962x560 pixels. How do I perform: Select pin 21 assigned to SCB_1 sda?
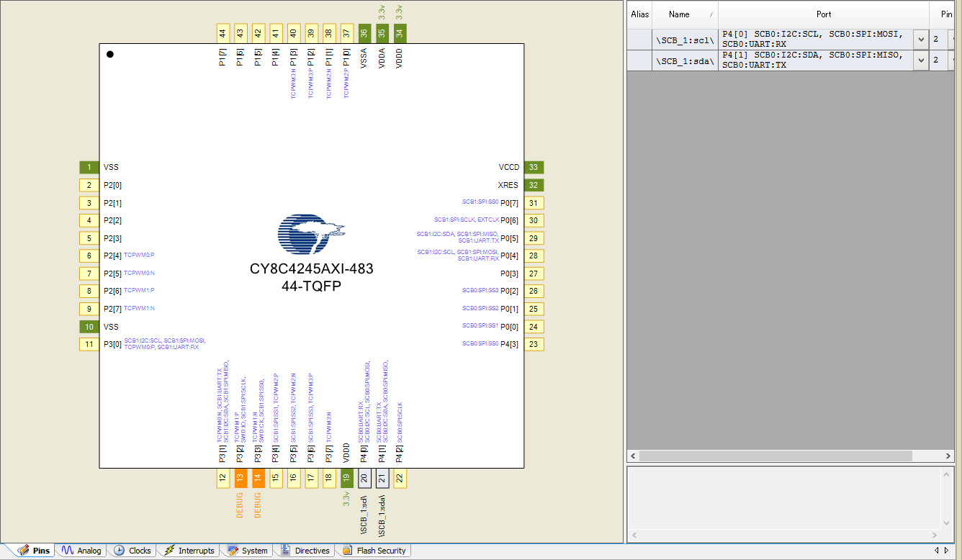382,478
